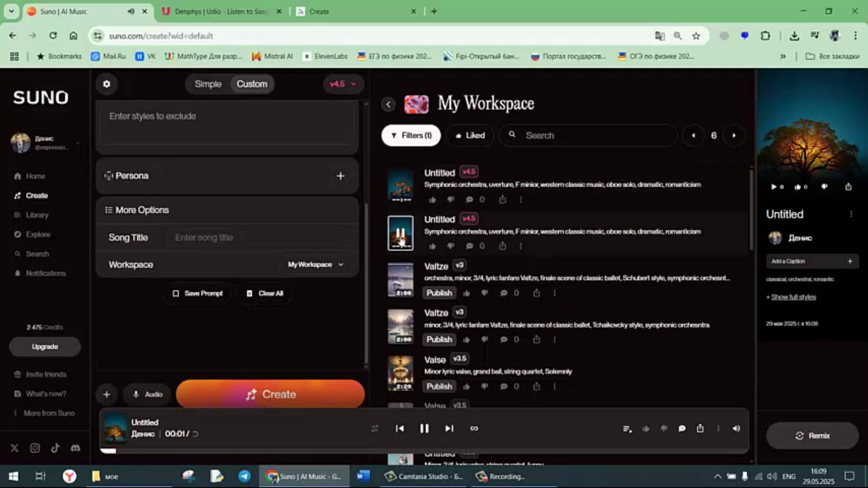The width and height of the screenshot is (868, 488).
Task: Like the second Untitled song
Action: click(432, 246)
